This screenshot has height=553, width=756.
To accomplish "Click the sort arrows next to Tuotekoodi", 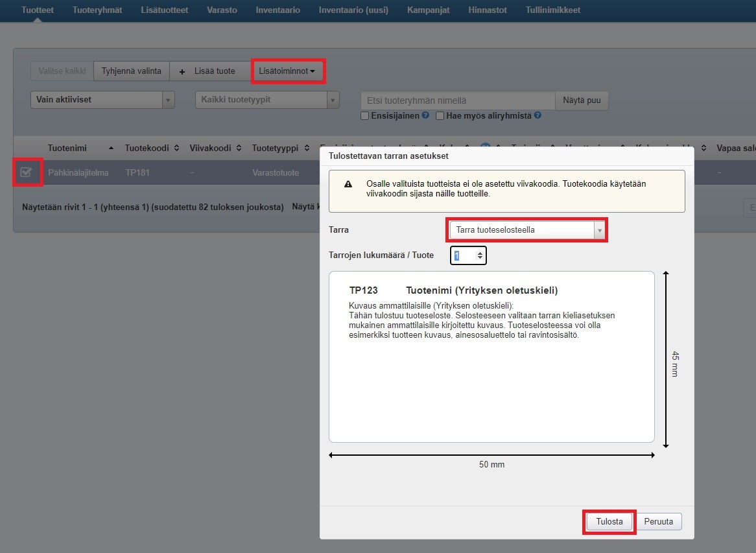I will [175, 148].
